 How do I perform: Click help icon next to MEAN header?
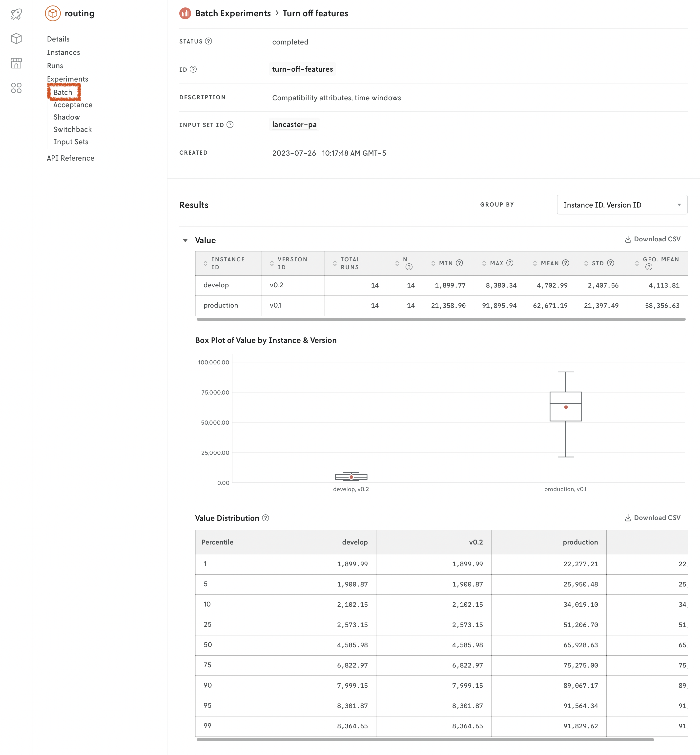(x=566, y=263)
